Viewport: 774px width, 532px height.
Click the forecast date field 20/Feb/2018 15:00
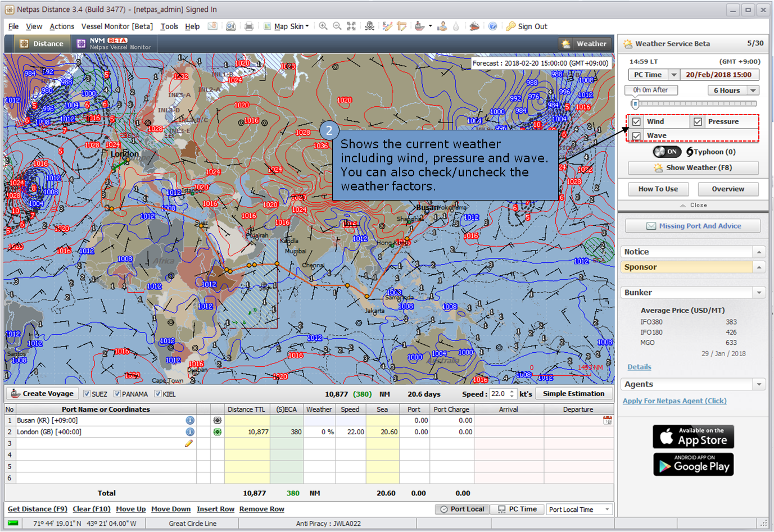[x=719, y=75]
